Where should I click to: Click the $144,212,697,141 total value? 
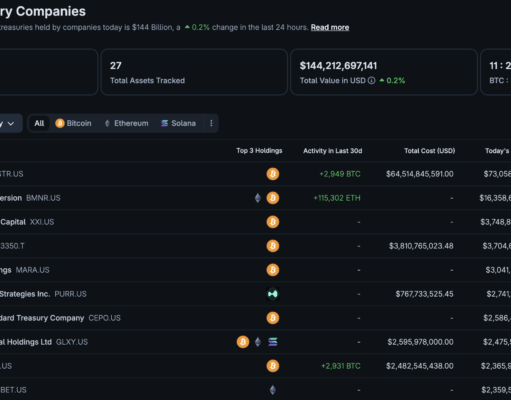[x=338, y=66]
